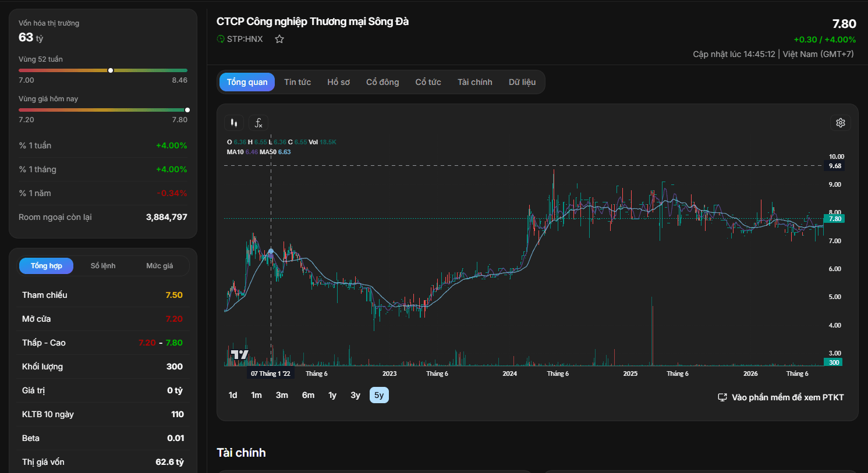Viewport: 868px width, 473px height.
Task: Switch to the Dữ liệu tab
Action: click(x=522, y=82)
